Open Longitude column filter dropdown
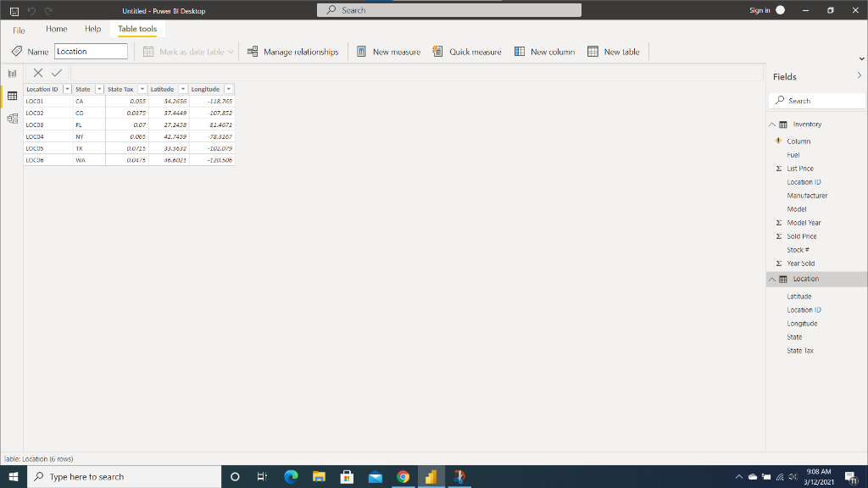 tap(229, 89)
